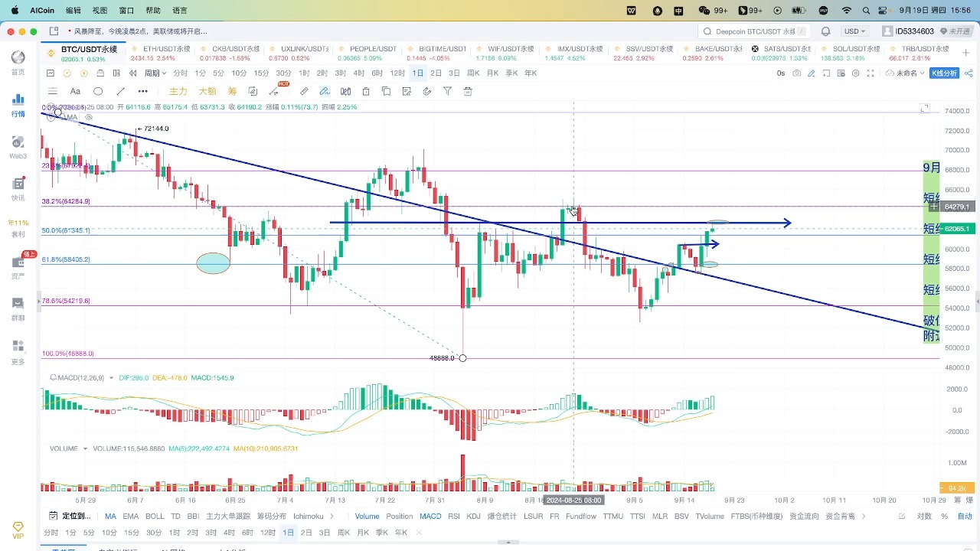Enable 自动 auto scale
This screenshot has width=980, height=551.
click(965, 517)
